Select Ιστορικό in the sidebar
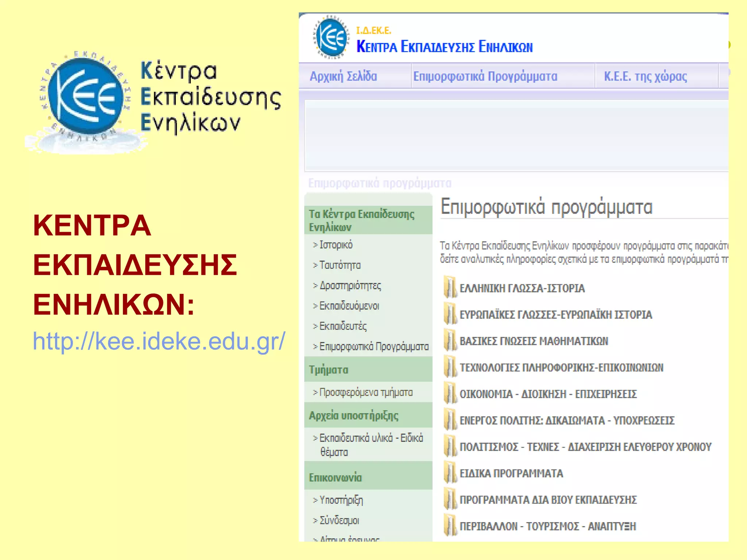 click(336, 245)
